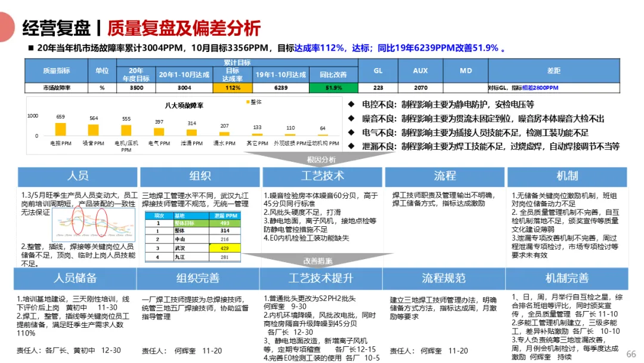Image resolution: width=644 pixels, height=363 pixels.
Task: Select the green 493 整体目标 cell
Action: click(225, 223)
